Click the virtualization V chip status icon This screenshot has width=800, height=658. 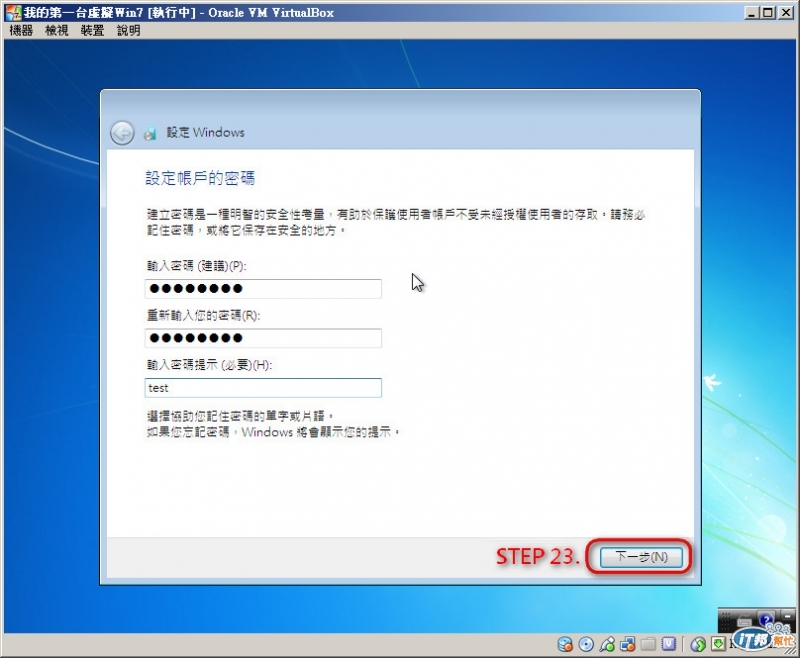pos(669,644)
